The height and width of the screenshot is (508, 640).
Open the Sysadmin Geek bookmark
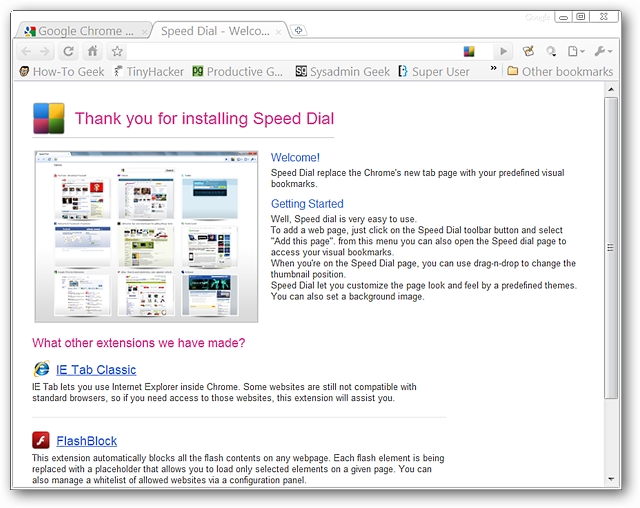point(342,72)
